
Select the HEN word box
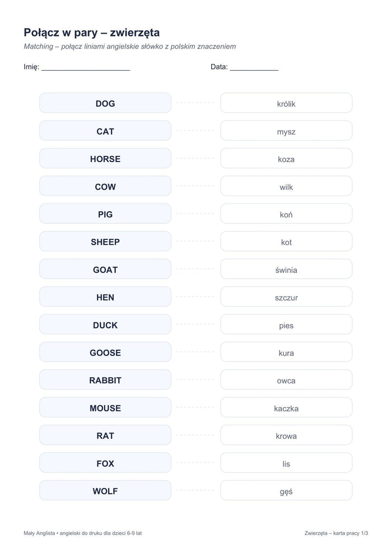point(105,297)
